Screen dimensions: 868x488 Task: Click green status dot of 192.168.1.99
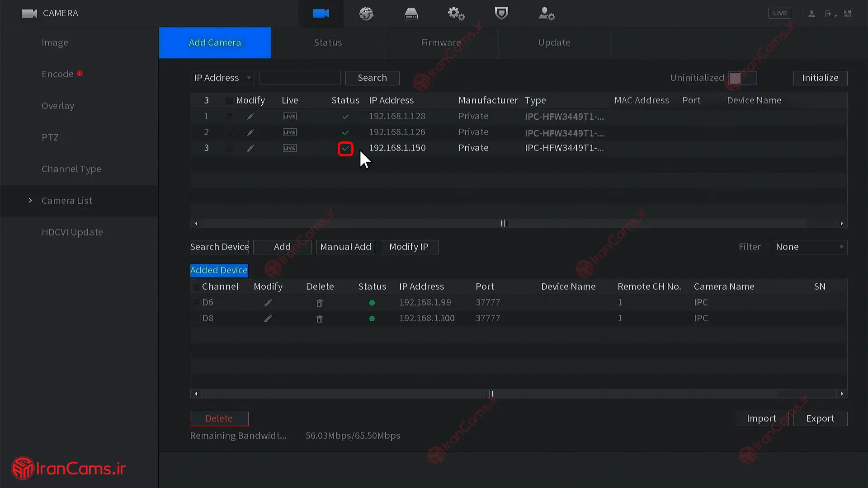372,303
